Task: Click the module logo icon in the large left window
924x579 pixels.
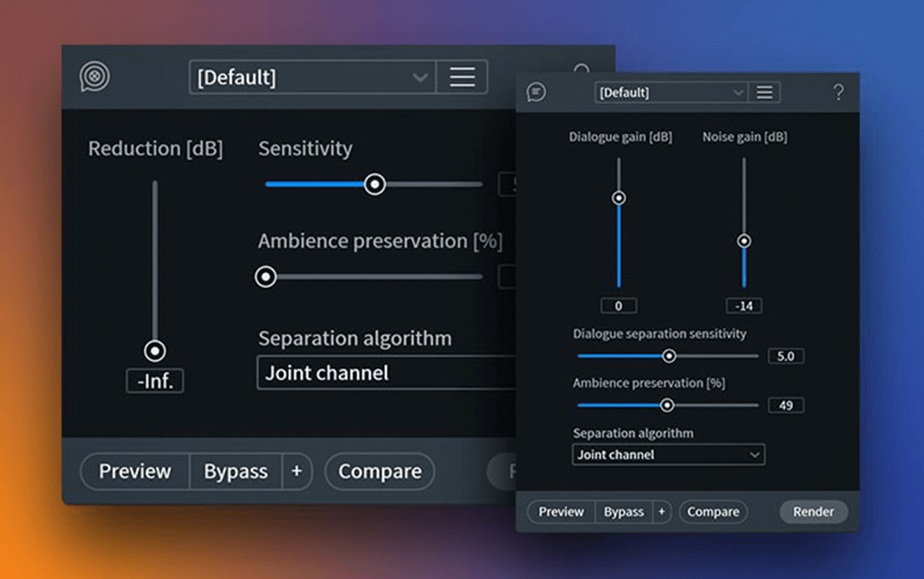Action: [95, 77]
